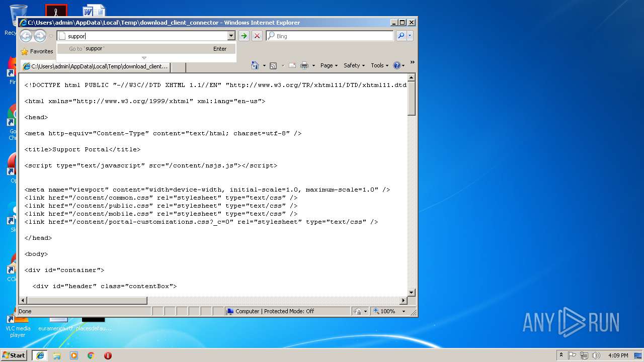Select the download_client tab

96,66
